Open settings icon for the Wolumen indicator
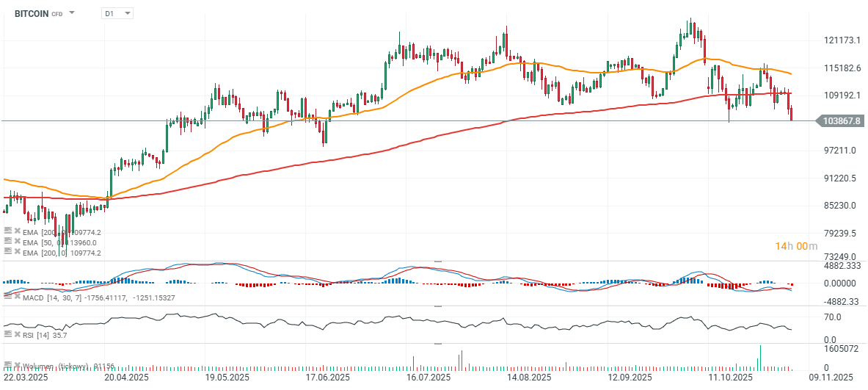The image size is (868, 390). pyautogui.click(x=7, y=365)
